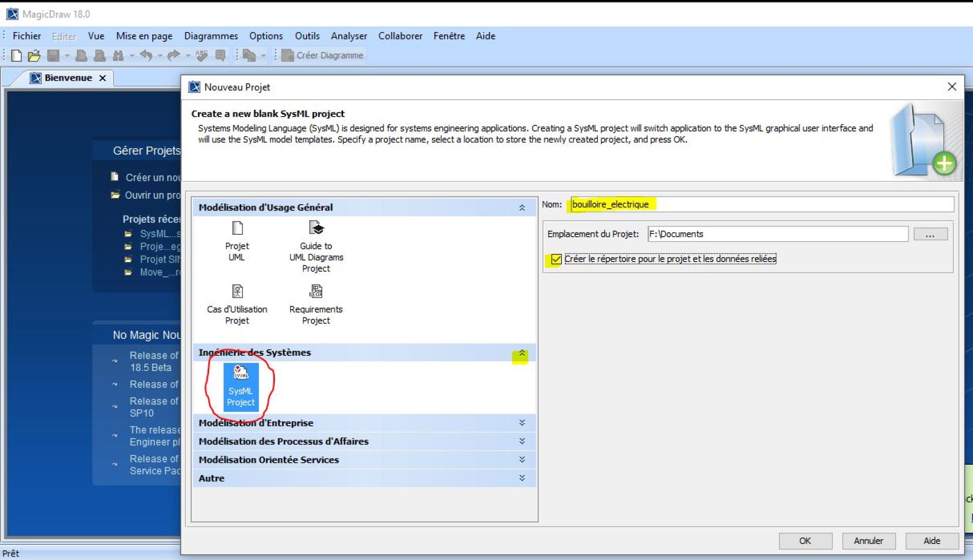Viewport: 973px width, 560px height.
Task: Click the project location browse button
Action: tap(930, 234)
